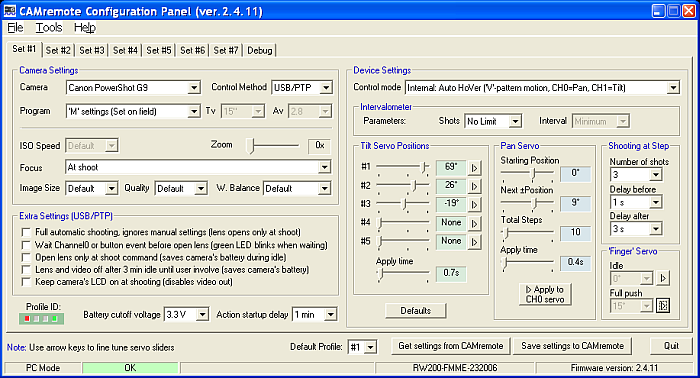Click the tilt #1 value field showing 69°

click(451, 167)
